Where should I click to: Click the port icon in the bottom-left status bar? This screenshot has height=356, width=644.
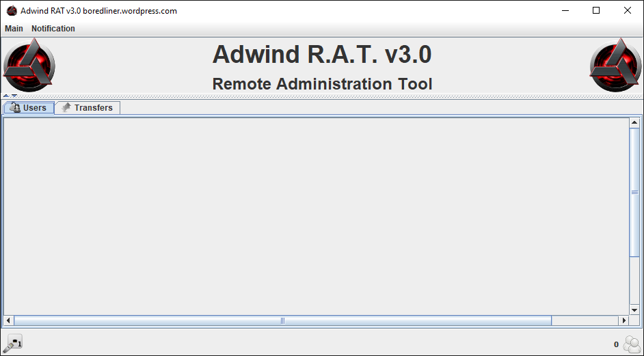[x=12, y=344]
